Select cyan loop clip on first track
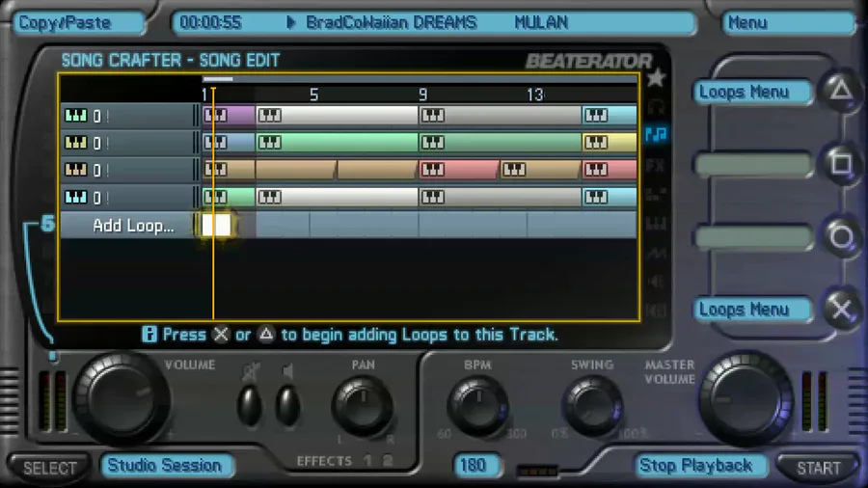The height and width of the screenshot is (488, 868). coord(609,116)
